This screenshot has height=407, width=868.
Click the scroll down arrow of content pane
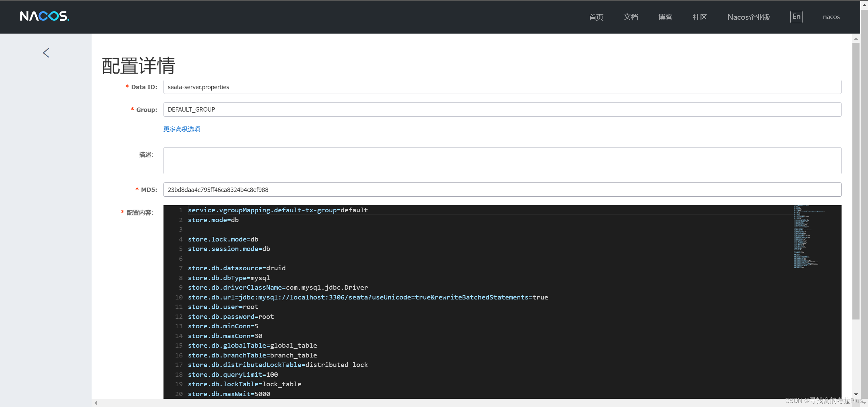(x=856, y=394)
